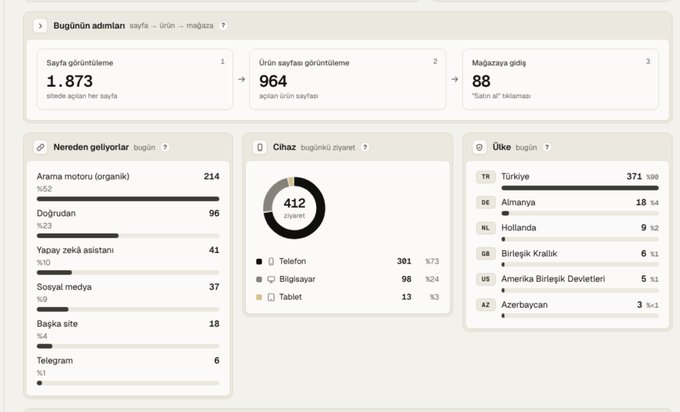Click the link icon beside Nereden geliyorlar
680x412 pixels.
(40, 147)
